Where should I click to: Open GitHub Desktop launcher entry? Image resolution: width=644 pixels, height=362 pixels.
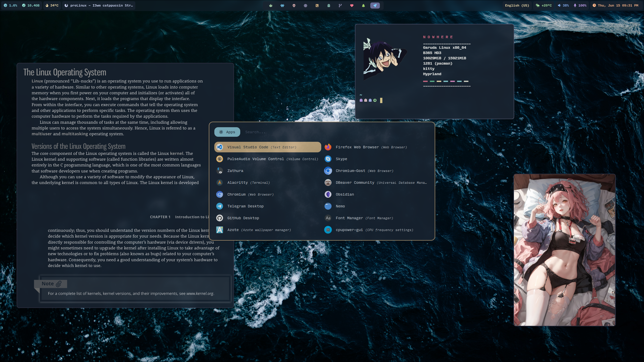coord(243,218)
